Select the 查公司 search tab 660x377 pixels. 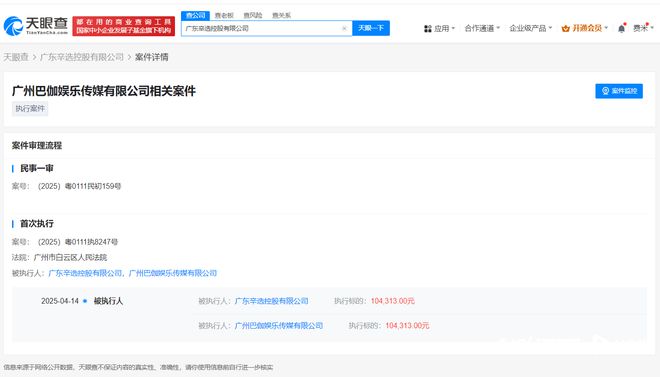[195, 15]
